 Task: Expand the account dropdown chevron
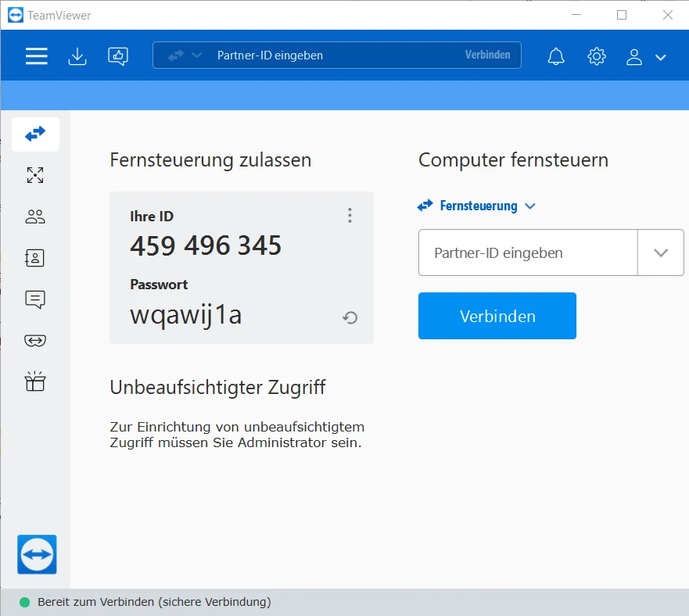(660, 57)
